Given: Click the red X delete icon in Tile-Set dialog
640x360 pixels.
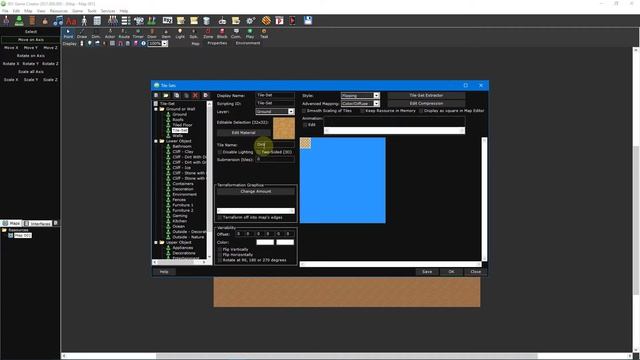Looking at the screenshot, I should click(196, 95).
